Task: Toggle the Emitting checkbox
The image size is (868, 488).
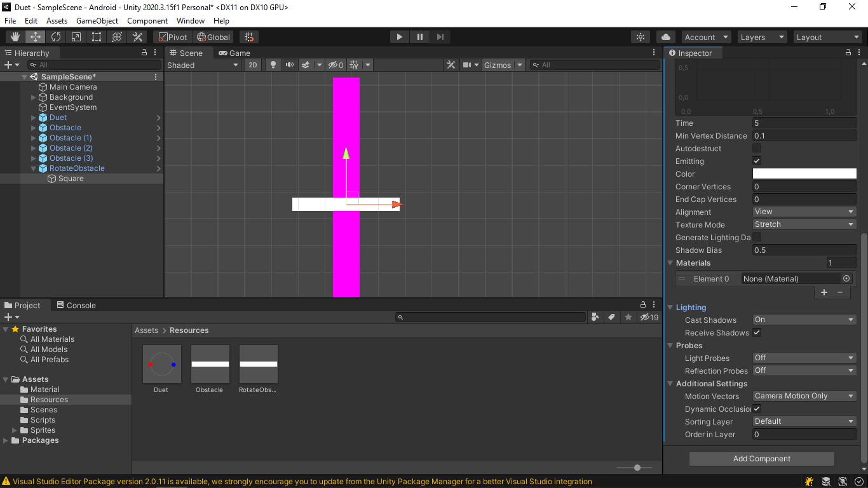Action: click(x=757, y=161)
